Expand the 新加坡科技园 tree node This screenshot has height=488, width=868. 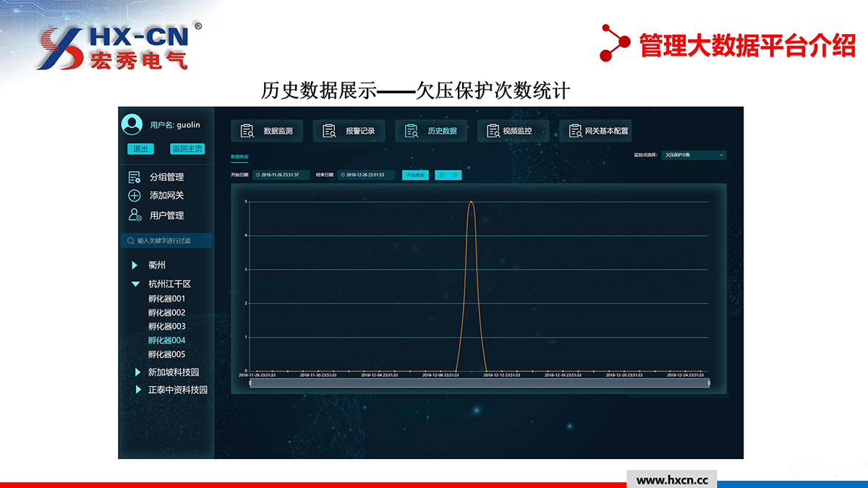[x=137, y=372]
